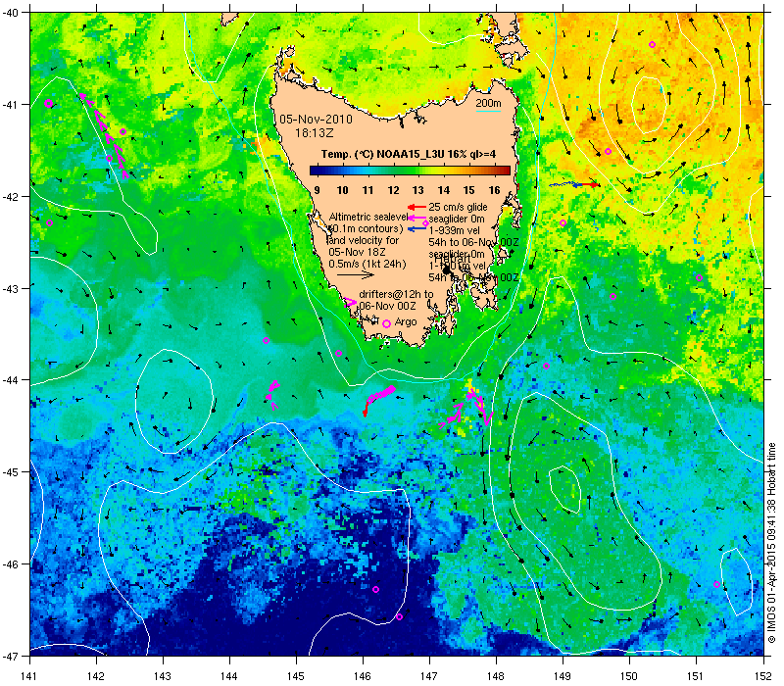Click the magenta seaglider 0m legend arrow
Viewport: 784px width, 686px height.
[x=416, y=218]
